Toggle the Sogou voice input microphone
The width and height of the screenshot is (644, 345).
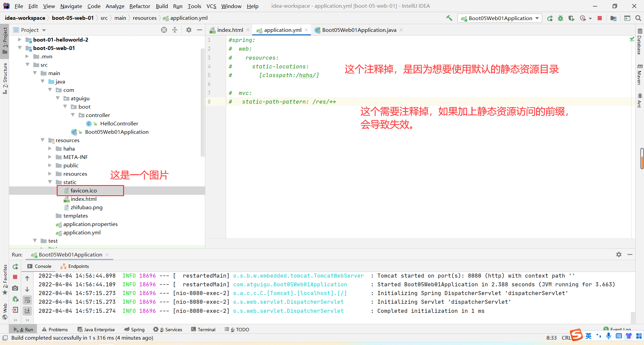[x=609, y=336]
